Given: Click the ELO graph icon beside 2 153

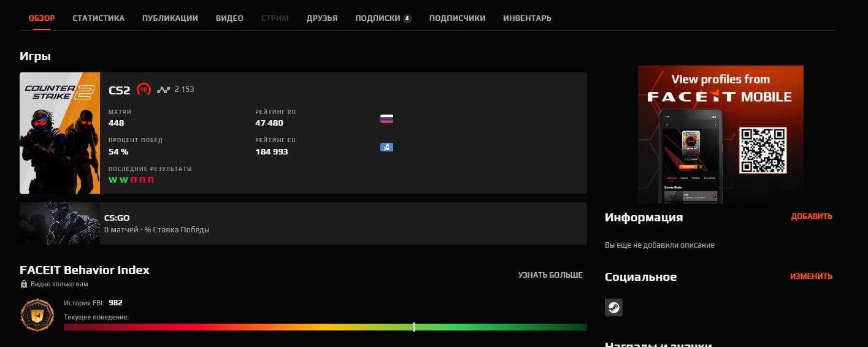Looking at the screenshot, I should [x=163, y=90].
